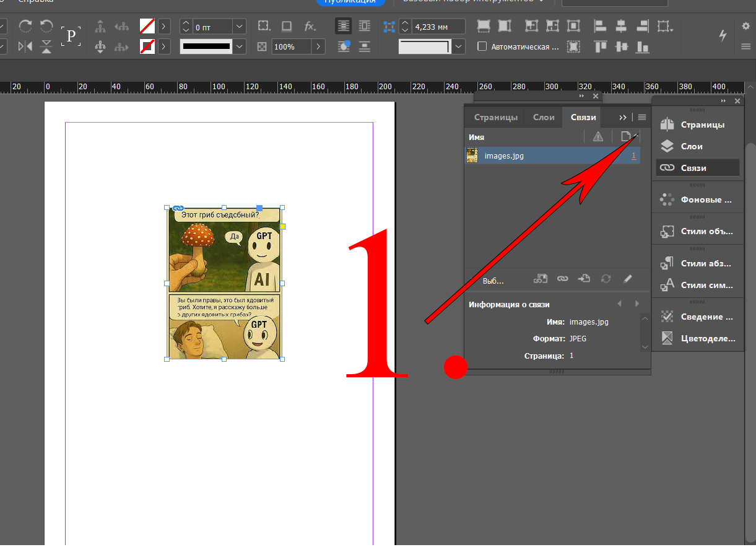Open the control panel gear settings
756x560 pixels.
[745, 26]
